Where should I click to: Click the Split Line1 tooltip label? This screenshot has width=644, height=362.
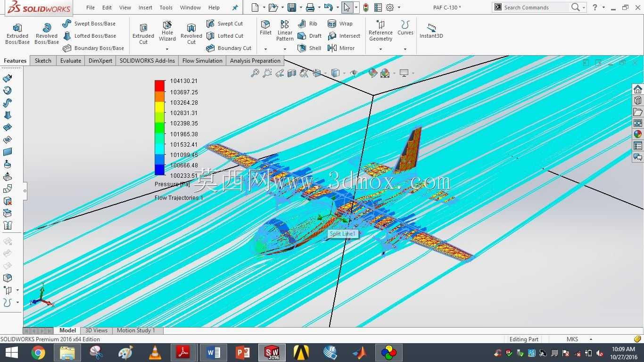[343, 234]
